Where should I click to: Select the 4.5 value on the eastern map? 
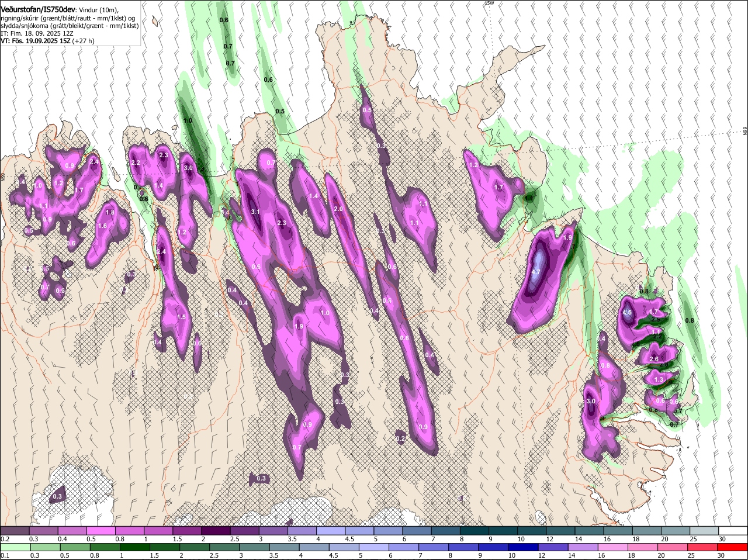(x=628, y=312)
